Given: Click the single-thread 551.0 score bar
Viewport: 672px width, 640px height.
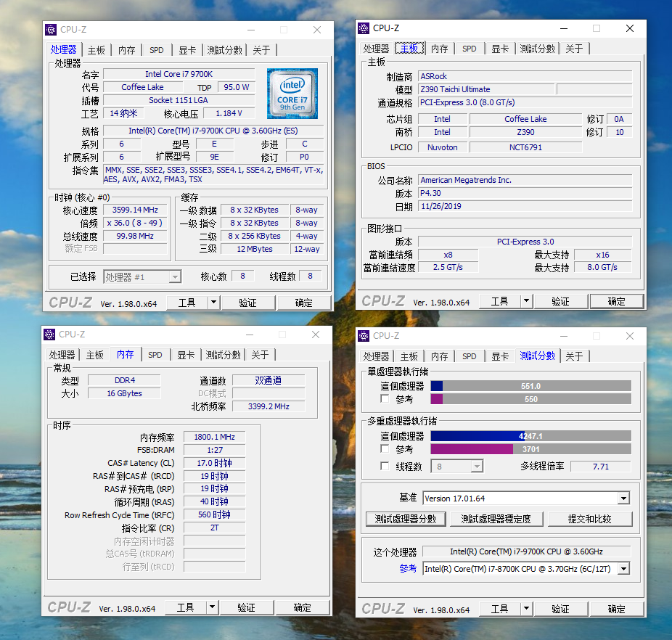Looking at the screenshot, I should coord(530,386).
